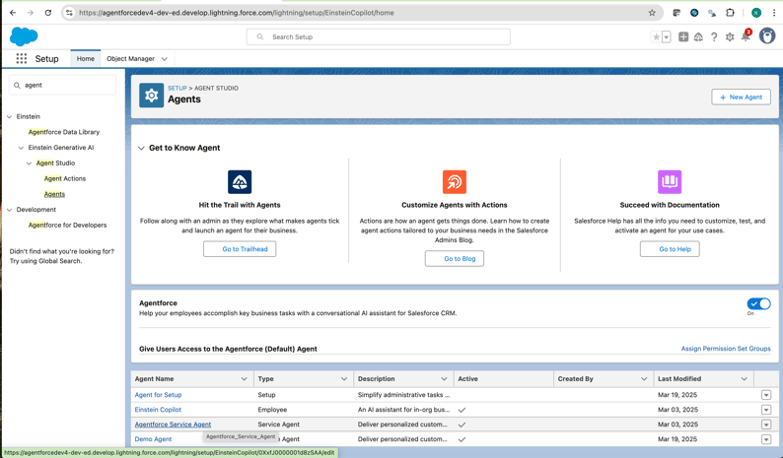
Task: Click the Go to Trailhead button
Action: coord(240,249)
